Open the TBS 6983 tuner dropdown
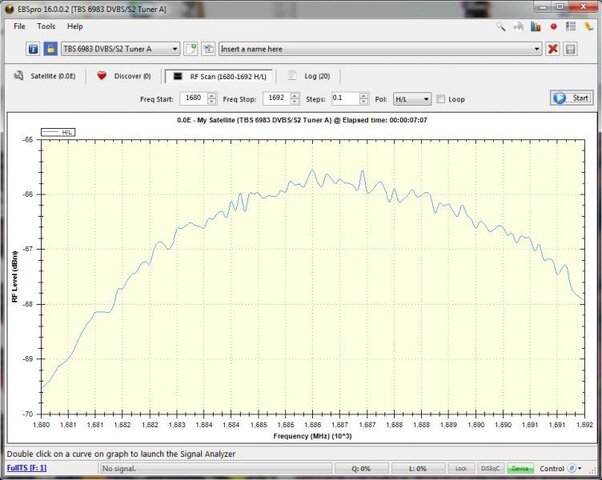Viewport: 602px width, 480px height. click(120, 49)
